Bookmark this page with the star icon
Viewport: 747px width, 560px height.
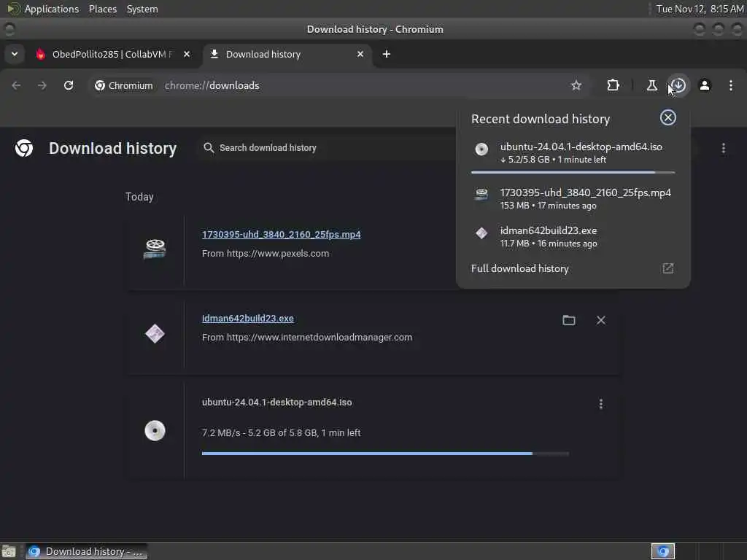click(x=576, y=86)
